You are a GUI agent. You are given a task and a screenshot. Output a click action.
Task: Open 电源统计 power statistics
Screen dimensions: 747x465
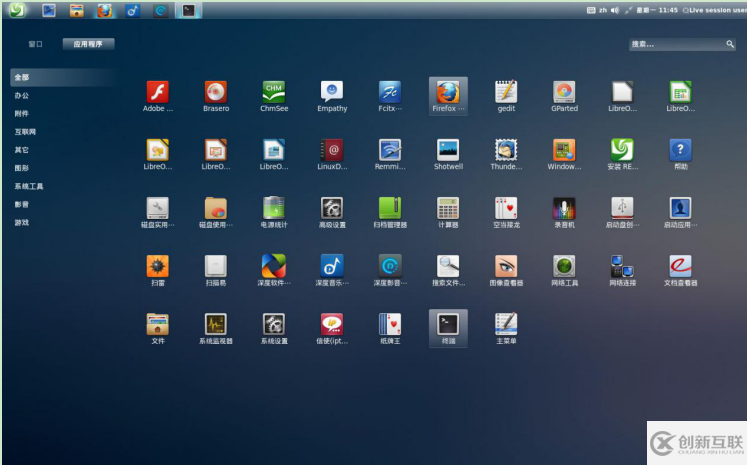tap(274, 208)
